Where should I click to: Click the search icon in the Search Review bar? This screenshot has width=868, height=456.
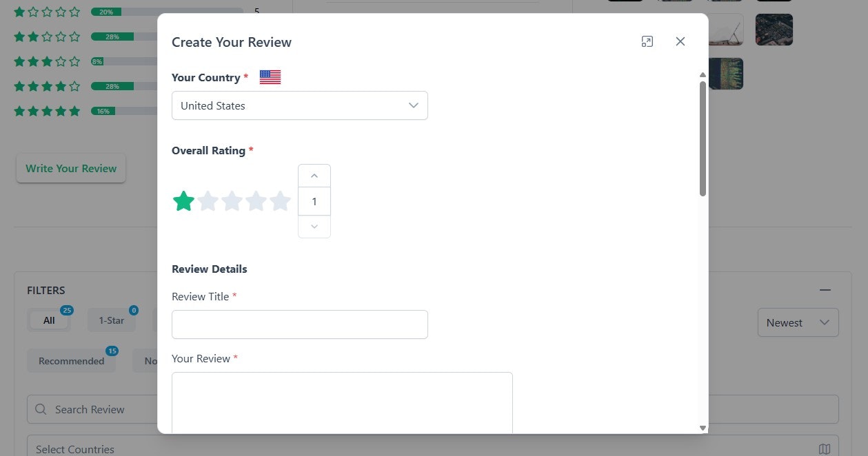[40, 409]
